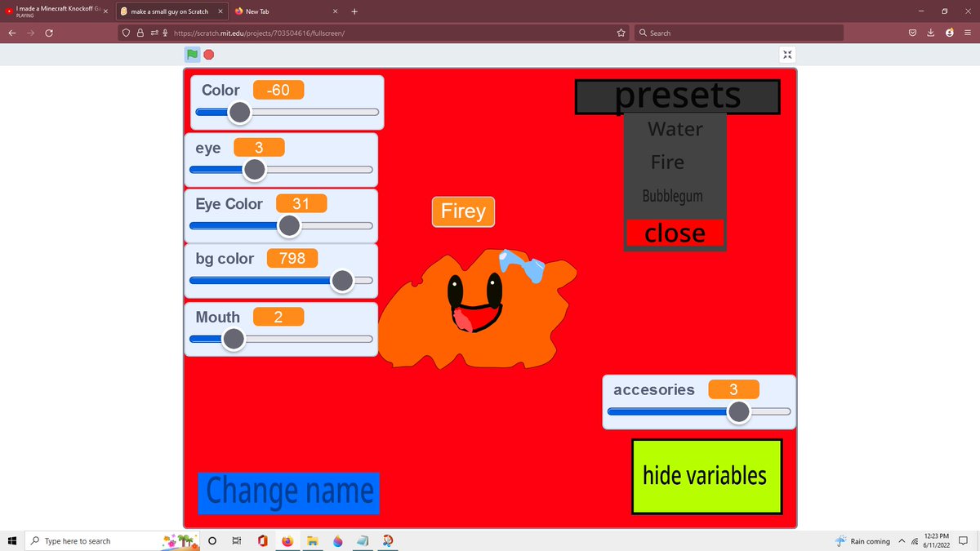Viewport: 980px width, 551px height.
Task: Close the Minecraft Knockoff YouTube tab
Action: 105,11
